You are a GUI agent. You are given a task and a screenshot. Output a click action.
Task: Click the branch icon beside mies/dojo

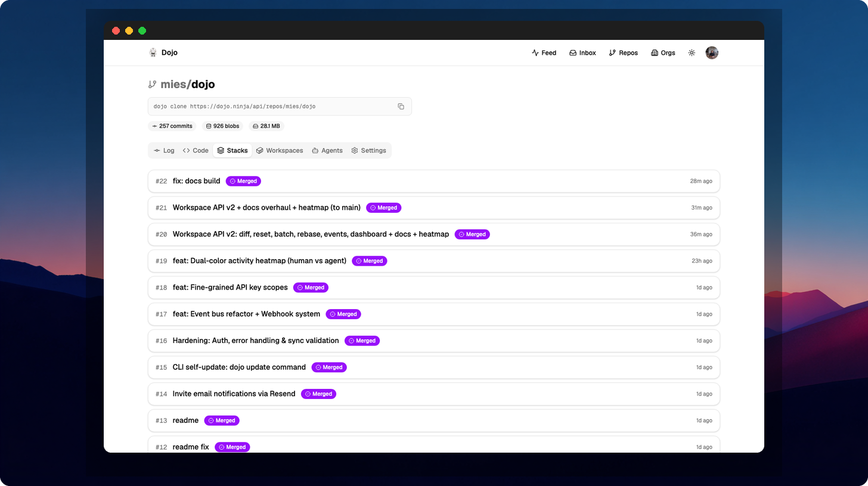[151, 84]
